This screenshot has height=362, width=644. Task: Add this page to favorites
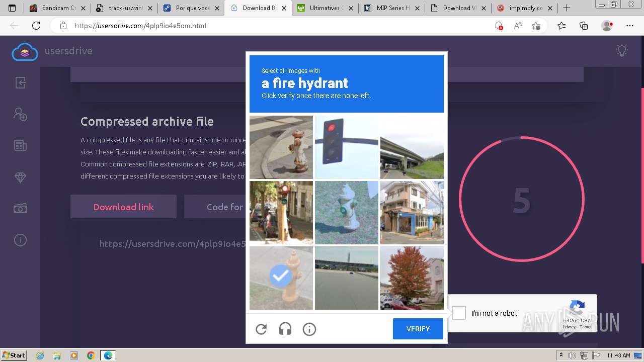click(536, 26)
